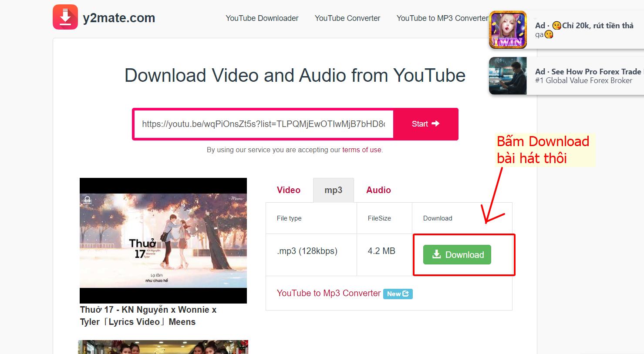
Task: Click the Thuở 17 video thumbnail
Action: tap(163, 240)
